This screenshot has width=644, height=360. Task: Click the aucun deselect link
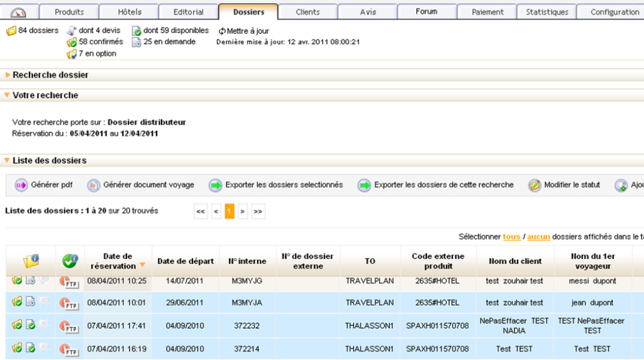click(x=538, y=237)
